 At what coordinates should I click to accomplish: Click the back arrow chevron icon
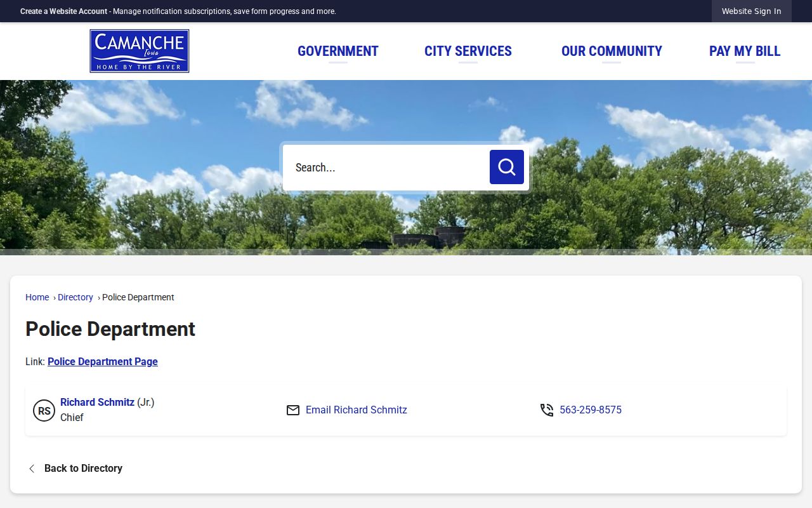point(32,469)
